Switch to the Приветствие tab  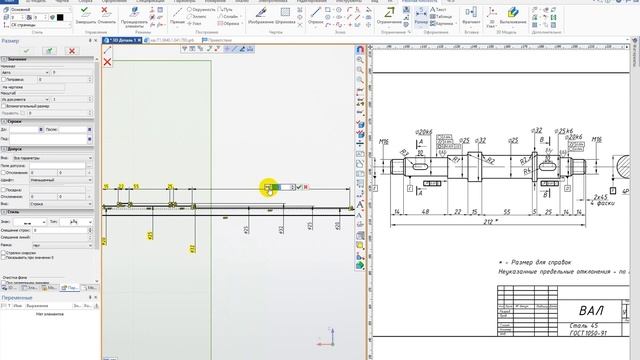pyautogui.click(x=218, y=40)
